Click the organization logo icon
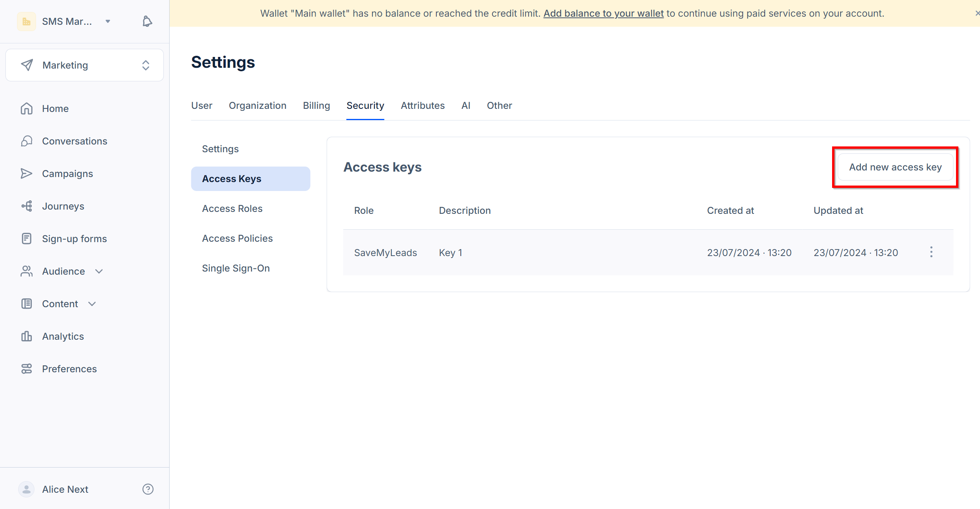 [x=26, y=21]
